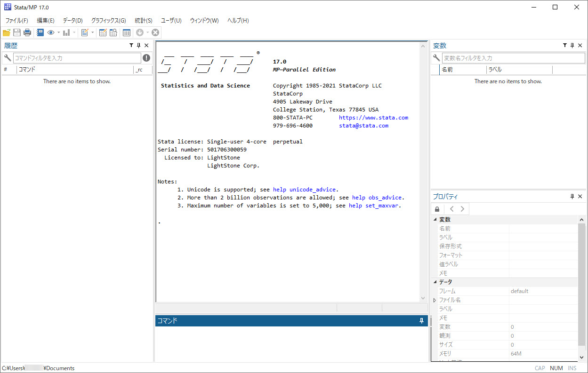Close the Properties (プロパティ) panel
Screen dimensions: 588x373
[580, 197]
